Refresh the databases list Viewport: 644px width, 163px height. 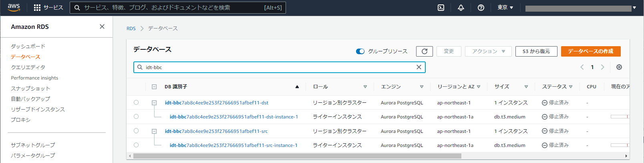(x=425, y=51)
